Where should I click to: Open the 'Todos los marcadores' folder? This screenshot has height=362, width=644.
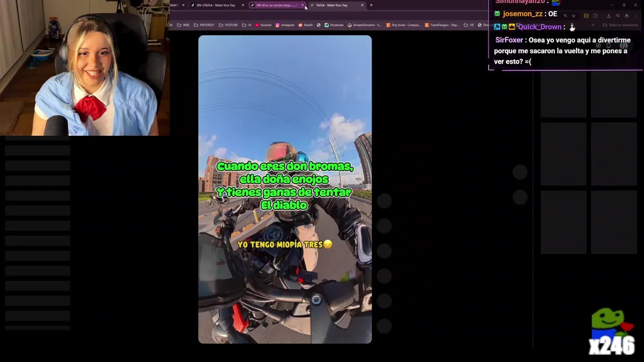coord(621,25)
